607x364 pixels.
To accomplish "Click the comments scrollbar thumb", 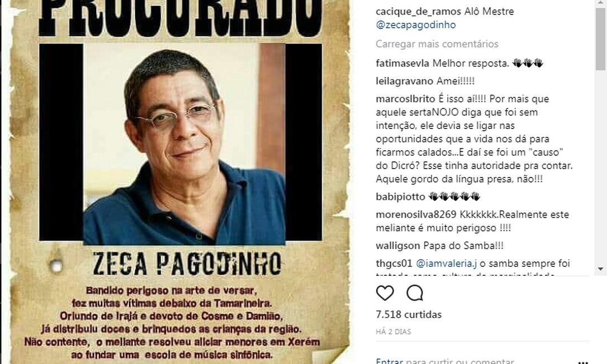I will [600, 39].
